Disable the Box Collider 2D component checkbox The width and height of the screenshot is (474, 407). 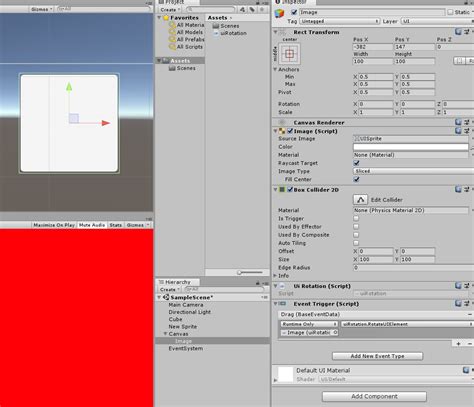tap(290, 189)
